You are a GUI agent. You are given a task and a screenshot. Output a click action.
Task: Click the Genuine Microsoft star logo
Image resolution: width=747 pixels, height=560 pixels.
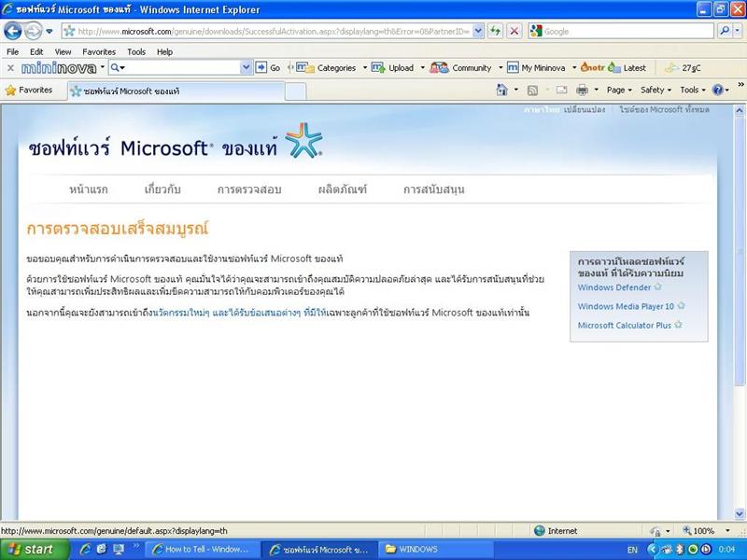click(x=303, y=141)
